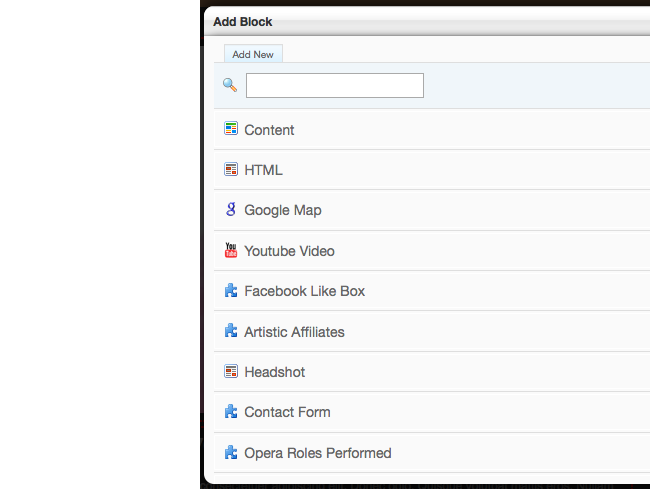650x489 pixels.
Task: Click the HTML block icon
Action: pyautogui.click(x=231, y=169)
